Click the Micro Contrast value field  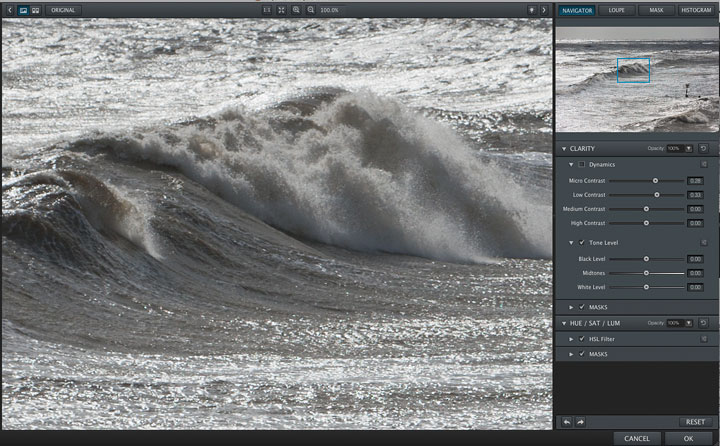(695, 181)
